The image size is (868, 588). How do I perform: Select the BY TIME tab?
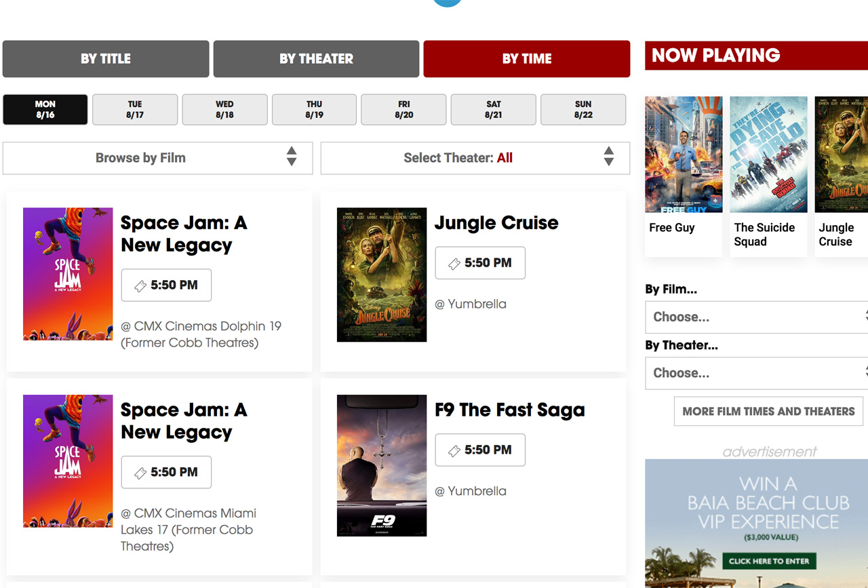527,59
